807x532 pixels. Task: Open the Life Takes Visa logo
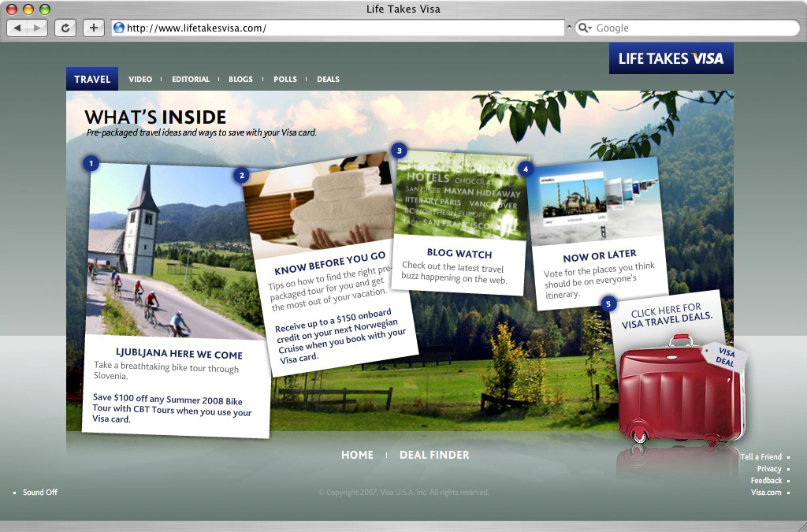[671, 58]
